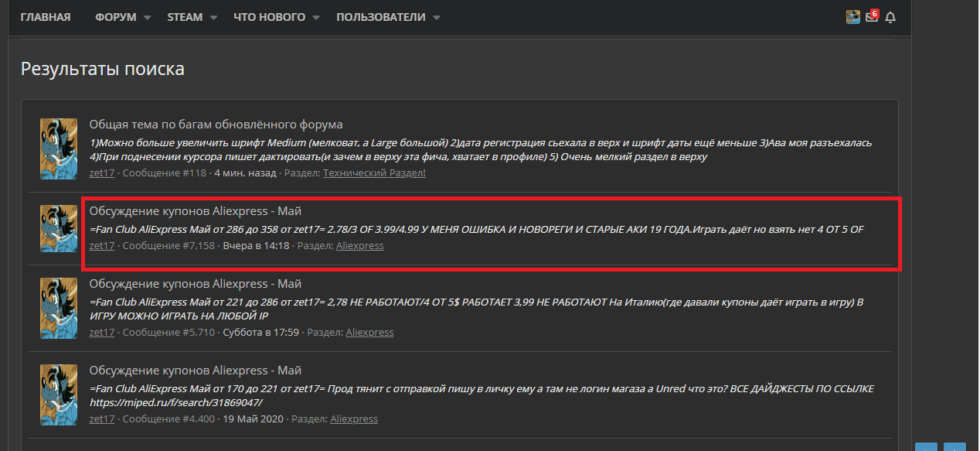Open the zet17 author link on message #4.400
980x451 pixels.
pyautogui.click(x=102, y=419)
